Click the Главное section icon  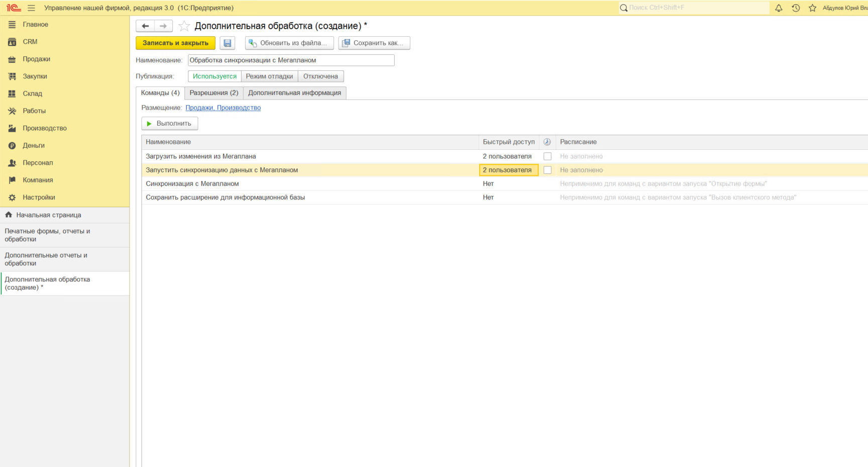click(x=12, y=25)
